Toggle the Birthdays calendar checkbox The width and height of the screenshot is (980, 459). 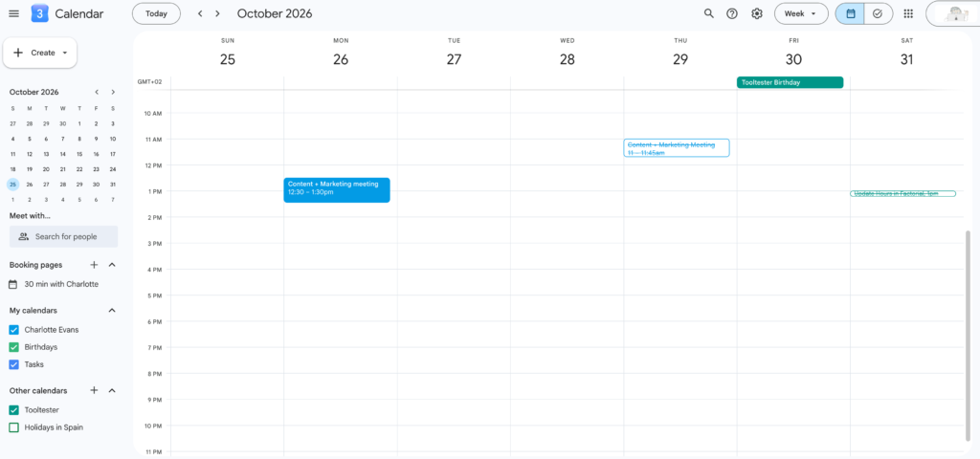(x=13, y=347)
